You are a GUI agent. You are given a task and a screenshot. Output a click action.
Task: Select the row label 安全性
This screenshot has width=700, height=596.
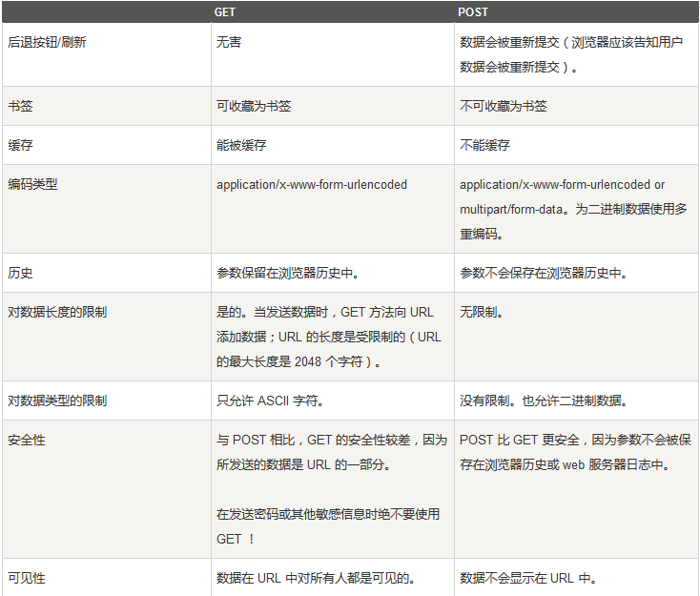(x=27, y=441)
